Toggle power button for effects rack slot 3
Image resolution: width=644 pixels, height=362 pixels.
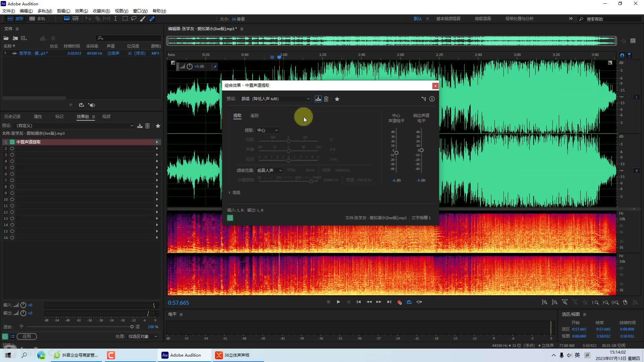[12, 155]
